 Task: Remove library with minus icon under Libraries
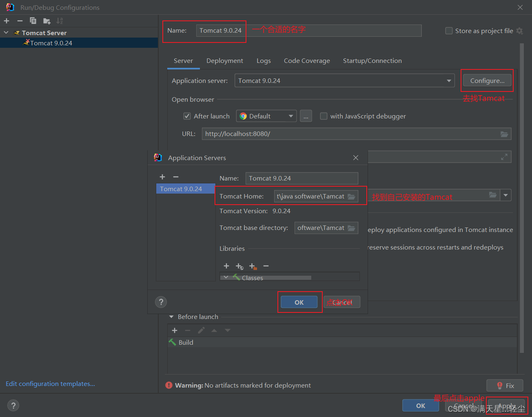click(266, 266)
